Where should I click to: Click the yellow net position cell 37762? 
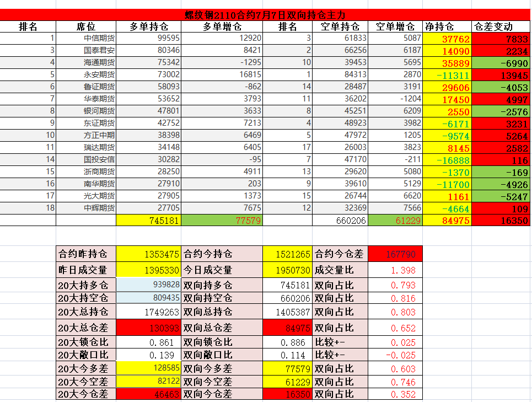tap(447, 39)
